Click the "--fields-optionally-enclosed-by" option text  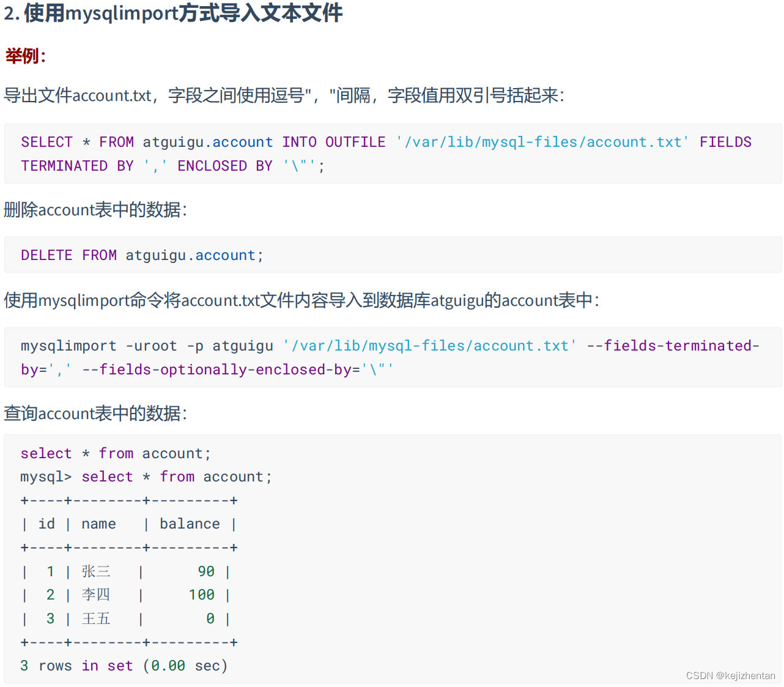click(216, 369)
